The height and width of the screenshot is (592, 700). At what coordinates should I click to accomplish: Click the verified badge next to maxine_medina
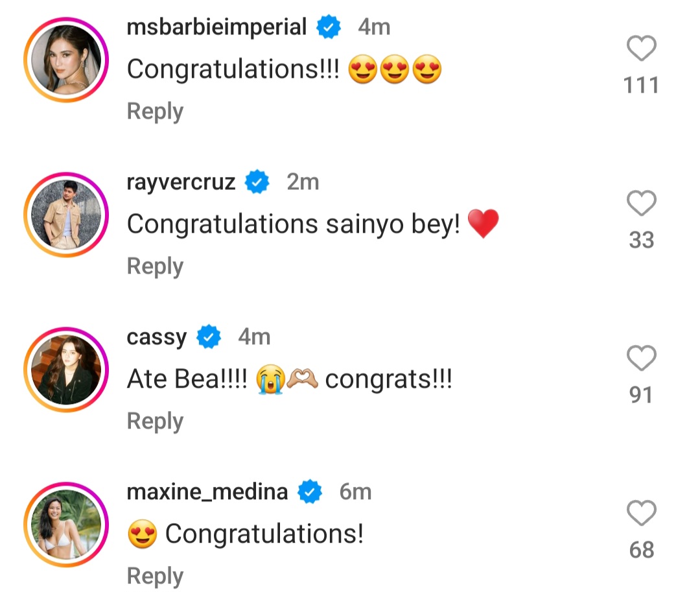(309, 491)
